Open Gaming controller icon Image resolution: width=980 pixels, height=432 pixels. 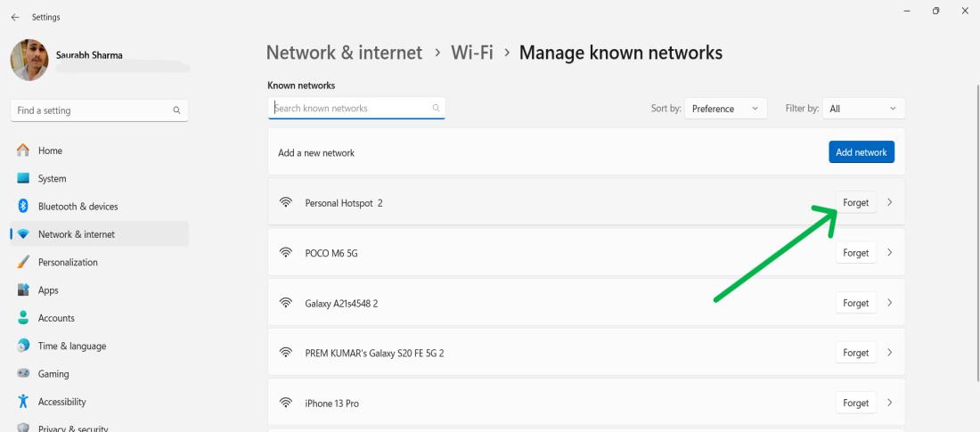point(23,374)
